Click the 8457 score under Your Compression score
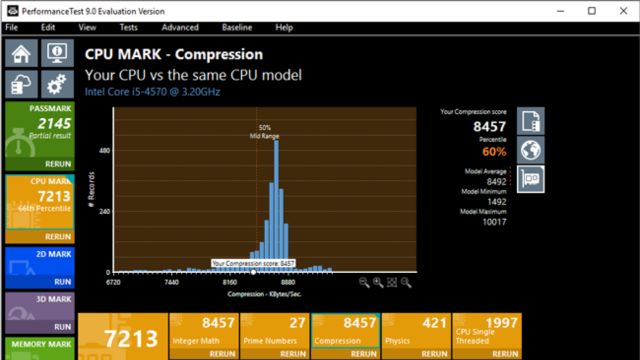This screenshot has width=640, height=360. tap(489, 127)
